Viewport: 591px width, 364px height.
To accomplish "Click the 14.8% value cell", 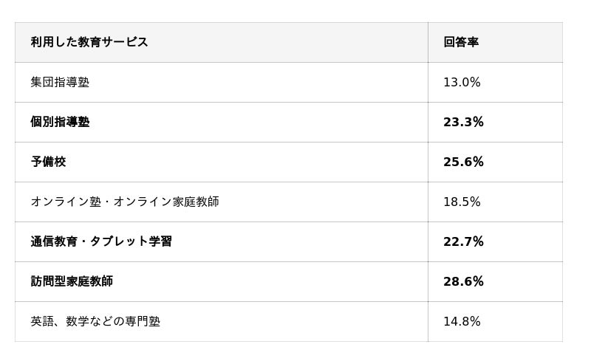I will [x=462, y=321].
